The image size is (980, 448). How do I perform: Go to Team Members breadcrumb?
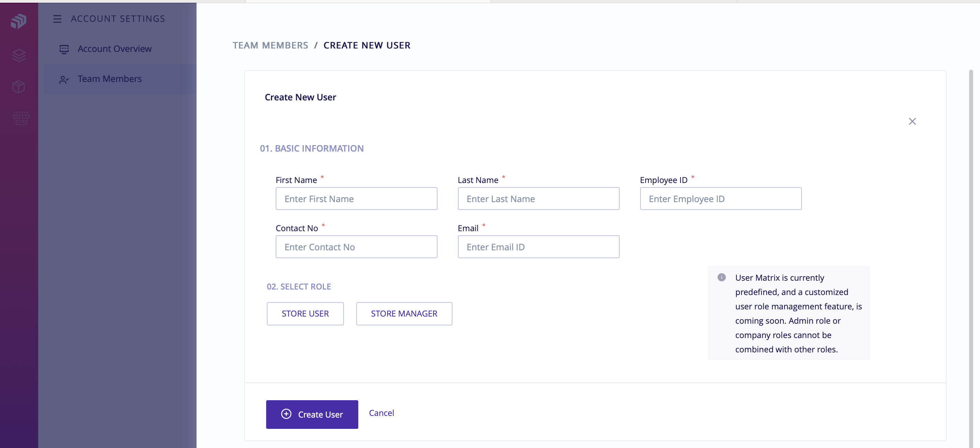[x=270, y=45]
